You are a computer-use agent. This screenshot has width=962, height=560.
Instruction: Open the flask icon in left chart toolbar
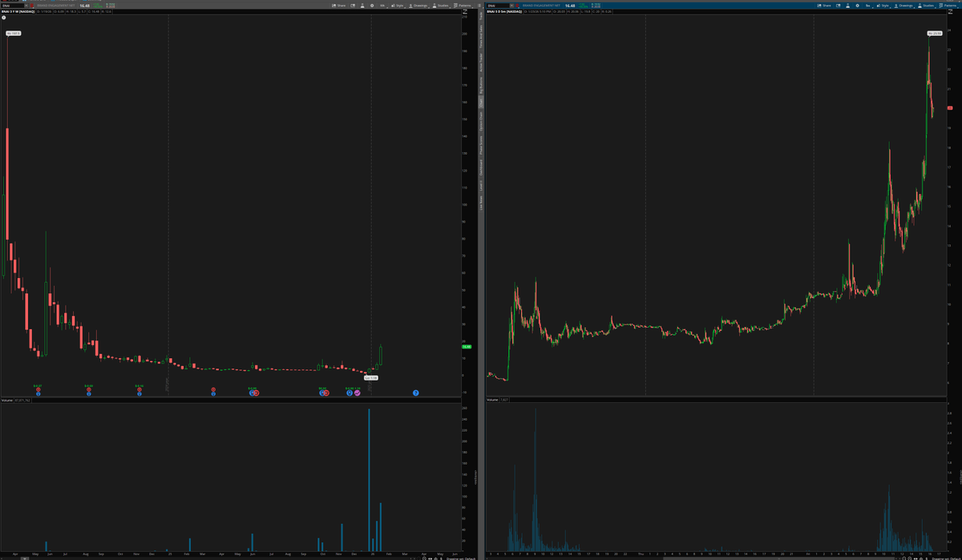(x=362, y=6)
